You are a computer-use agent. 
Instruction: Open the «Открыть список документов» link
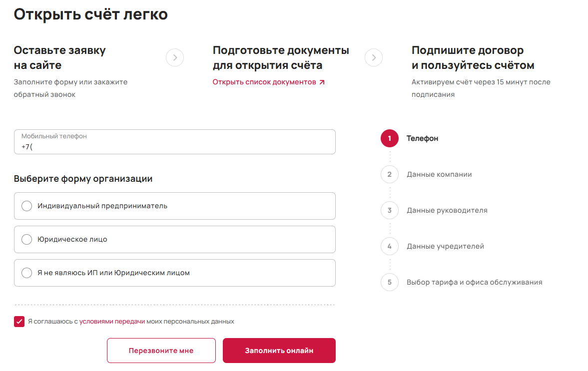pos(264,82)
